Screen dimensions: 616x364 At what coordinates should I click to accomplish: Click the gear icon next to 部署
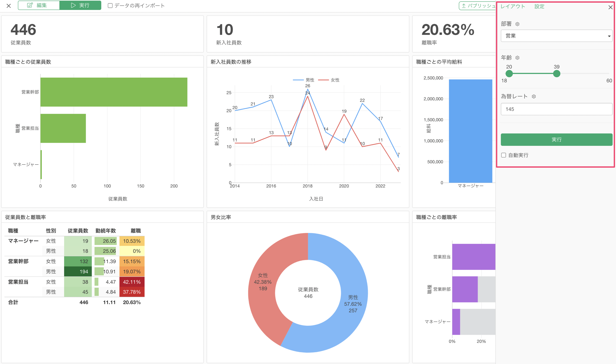[x=517, y=24]
